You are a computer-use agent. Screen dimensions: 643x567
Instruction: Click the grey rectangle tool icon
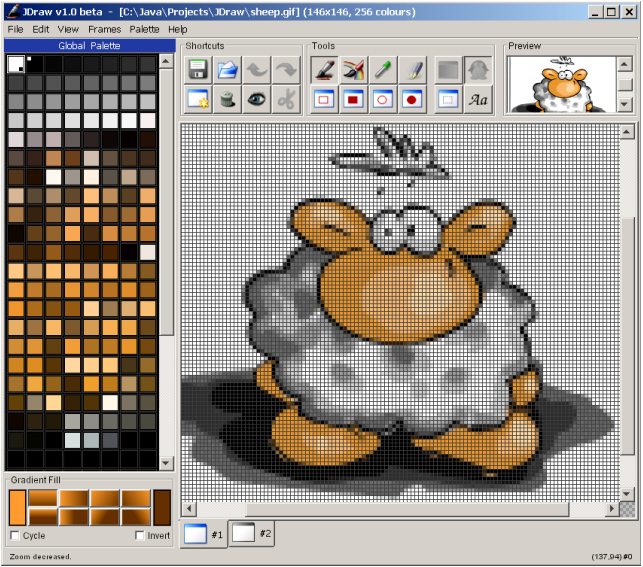(x=448, y=70)
